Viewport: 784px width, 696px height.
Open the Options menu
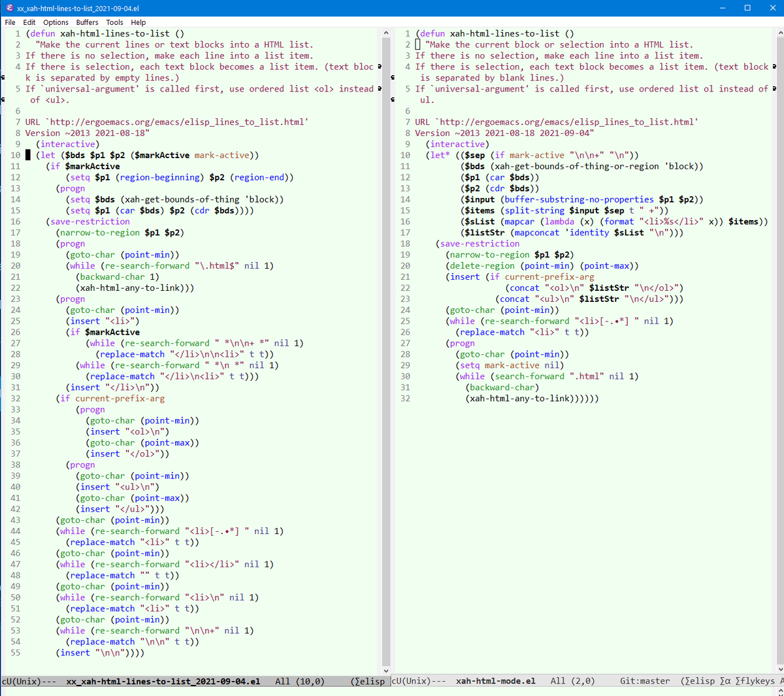[x=56, y=22]
